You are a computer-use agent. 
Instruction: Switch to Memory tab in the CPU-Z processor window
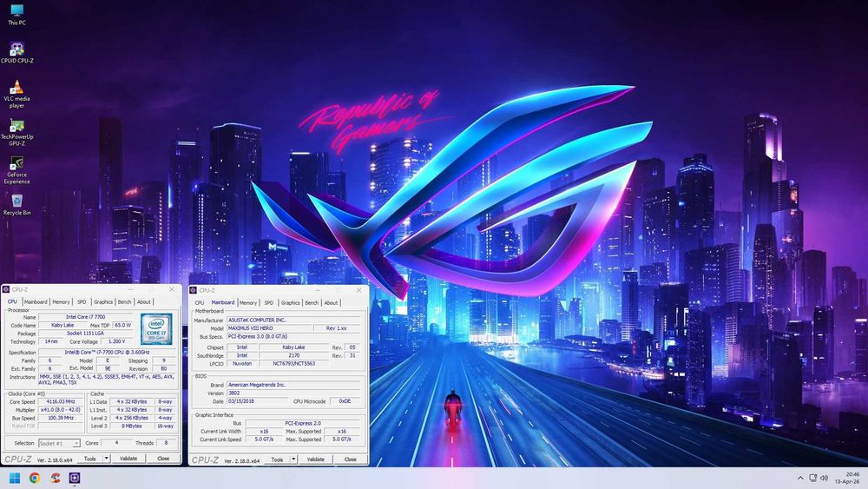point(61,301)
